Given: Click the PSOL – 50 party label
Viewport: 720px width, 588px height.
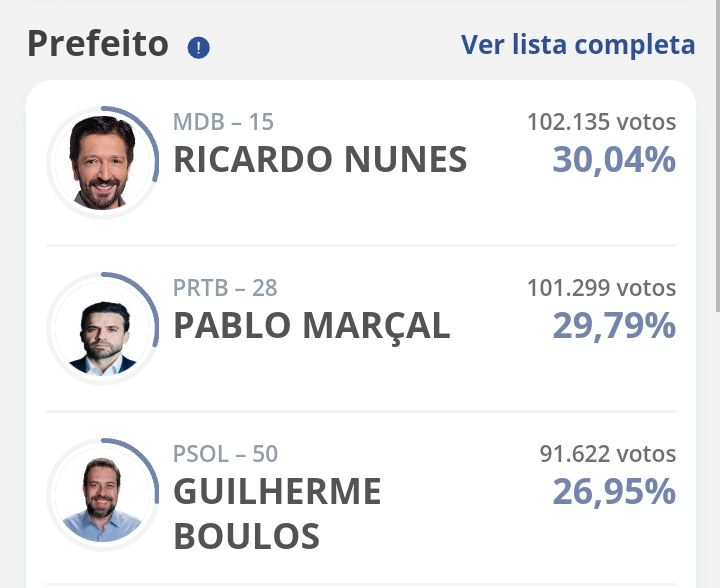Looking at the screenshot, I should pyautogui.click(x=225, y=454).
